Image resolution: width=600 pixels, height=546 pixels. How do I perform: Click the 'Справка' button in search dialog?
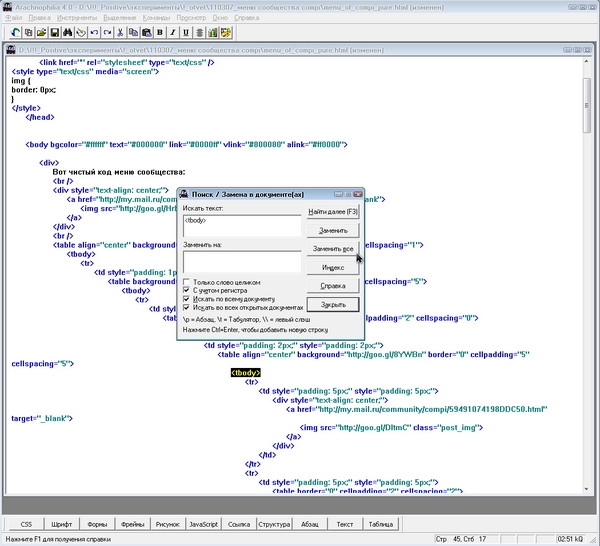point(333,286)
